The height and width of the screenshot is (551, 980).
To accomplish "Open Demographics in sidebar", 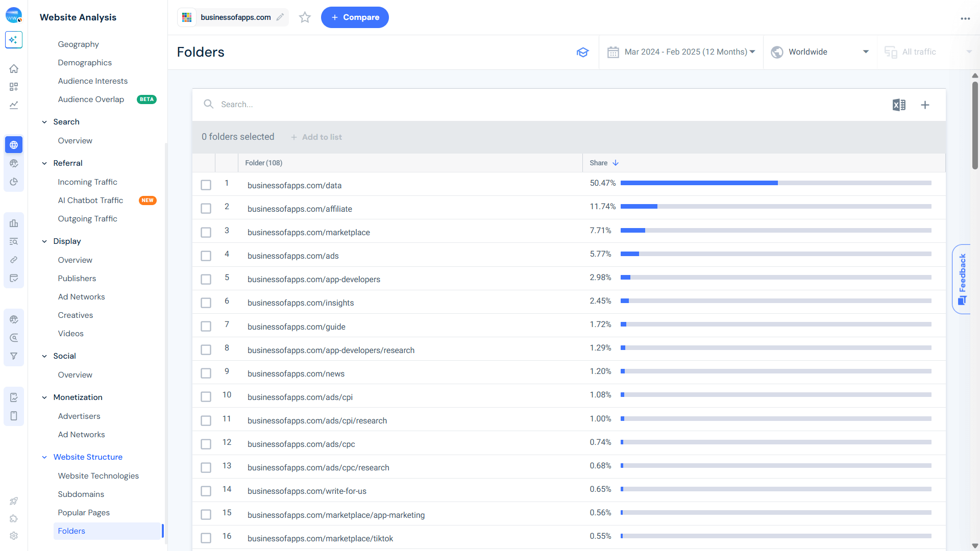I will [x=85, y=63].
